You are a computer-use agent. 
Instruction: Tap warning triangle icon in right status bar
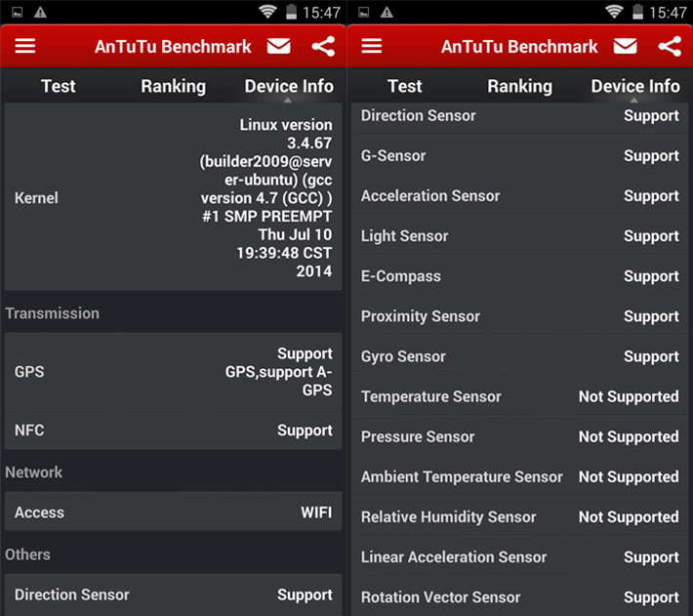387,12
